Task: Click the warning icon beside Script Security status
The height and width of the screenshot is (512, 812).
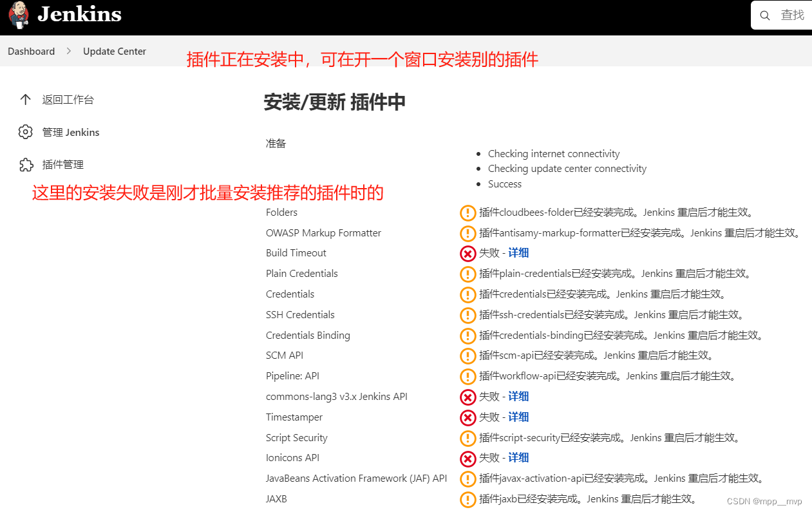Action: pos(467,438)
